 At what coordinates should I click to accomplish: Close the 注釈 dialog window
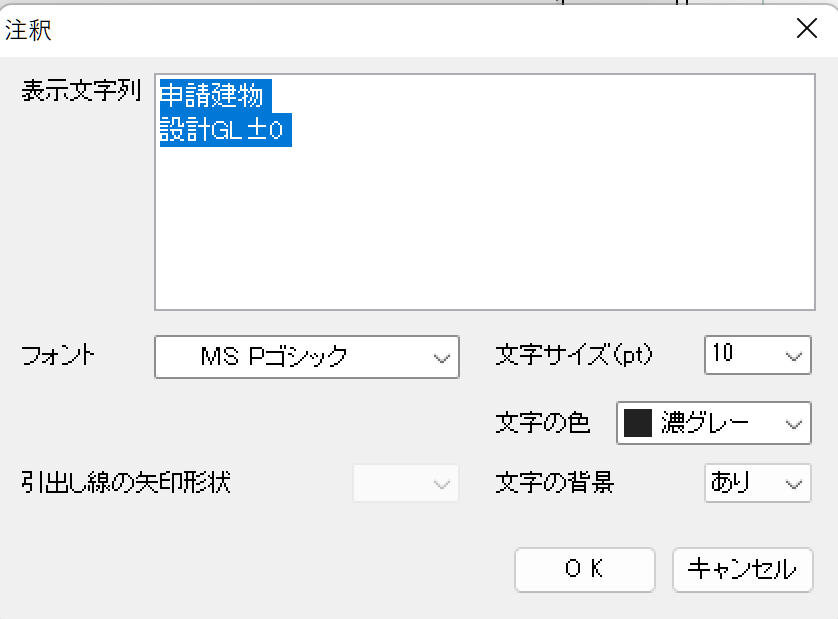(x=806, y=28)
